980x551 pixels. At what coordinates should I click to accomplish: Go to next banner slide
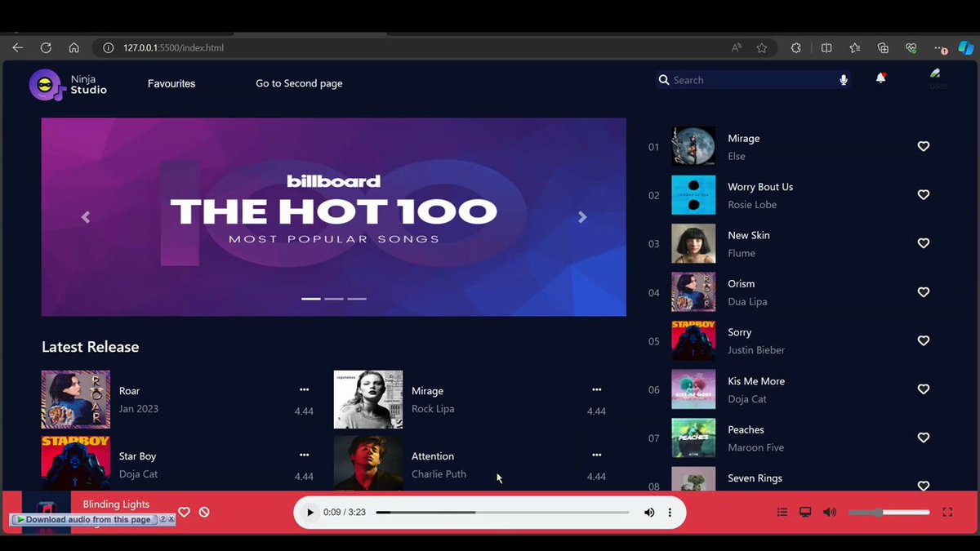582,217
